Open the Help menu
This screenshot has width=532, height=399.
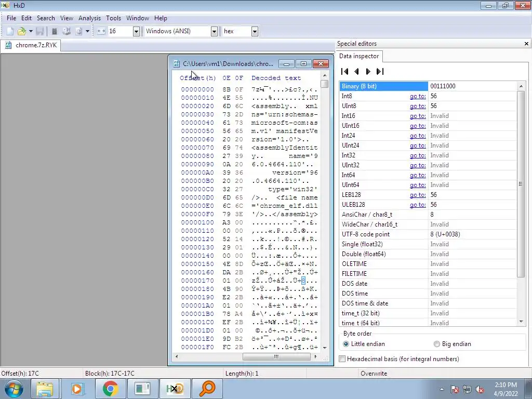[161, 18]
